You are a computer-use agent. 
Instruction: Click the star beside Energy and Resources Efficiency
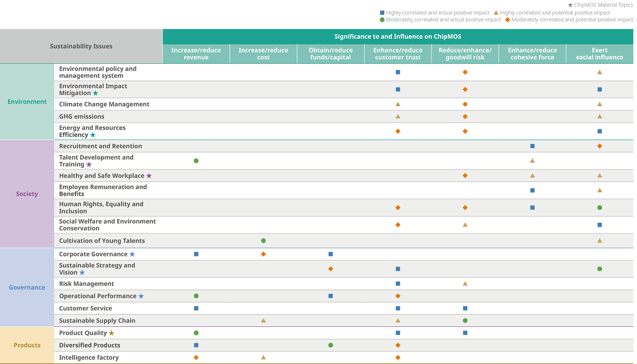pos(93,135)
